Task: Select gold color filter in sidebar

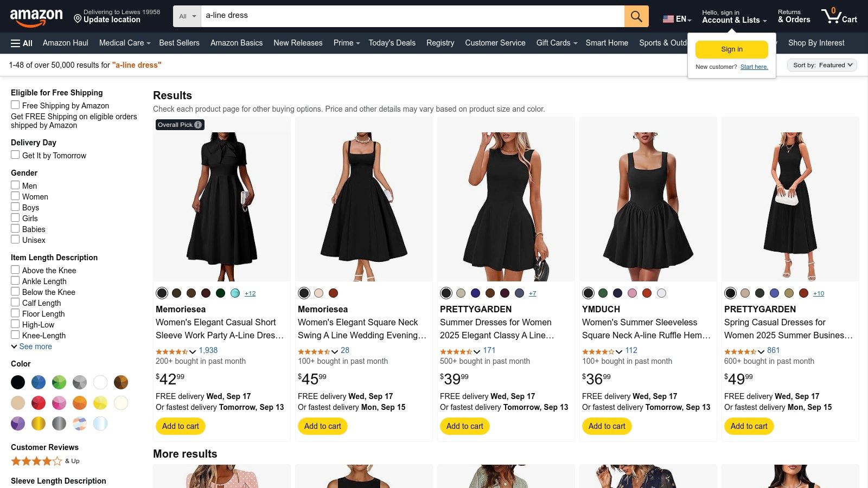Action: click(x=39, y=423)
